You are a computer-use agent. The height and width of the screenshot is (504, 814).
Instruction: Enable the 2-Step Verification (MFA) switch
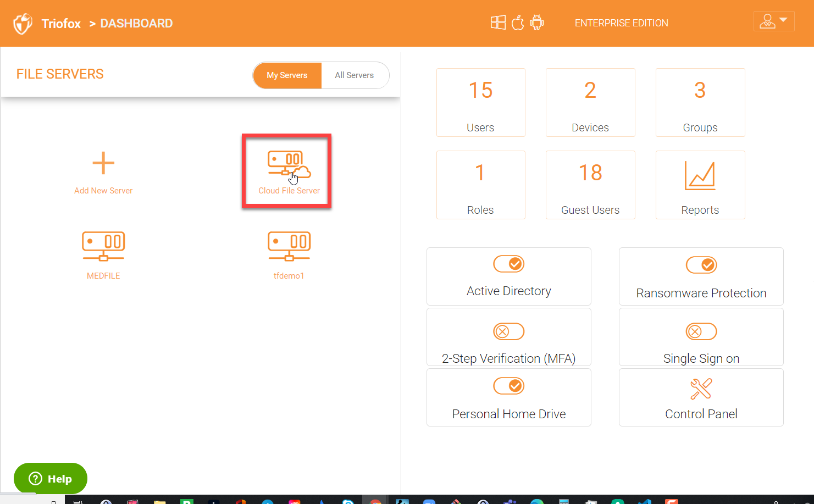point(509,331)
